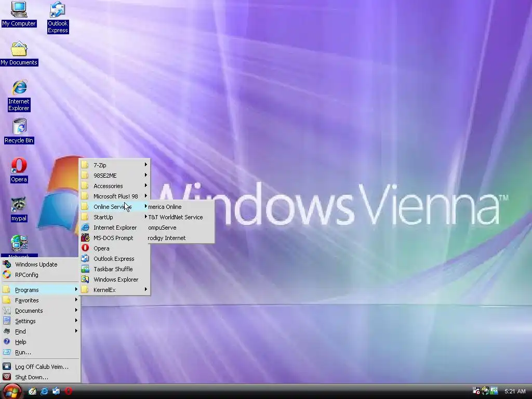
Task: Expand the Online Services folder
Action: [x=115, y=207]
